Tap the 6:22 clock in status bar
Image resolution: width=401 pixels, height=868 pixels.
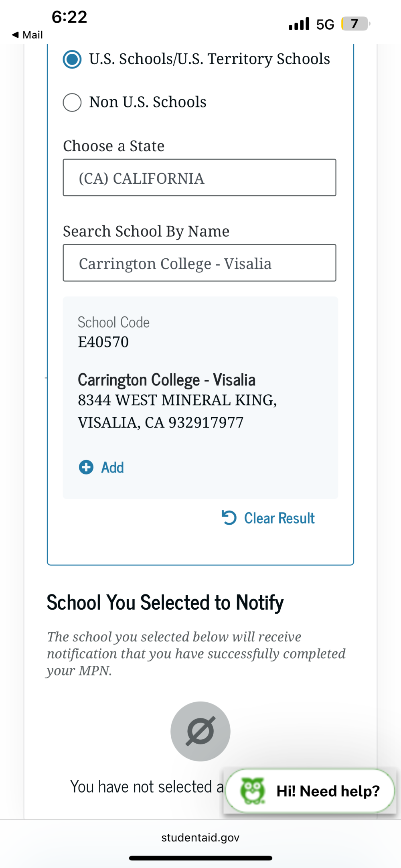(x=69, y=17)
